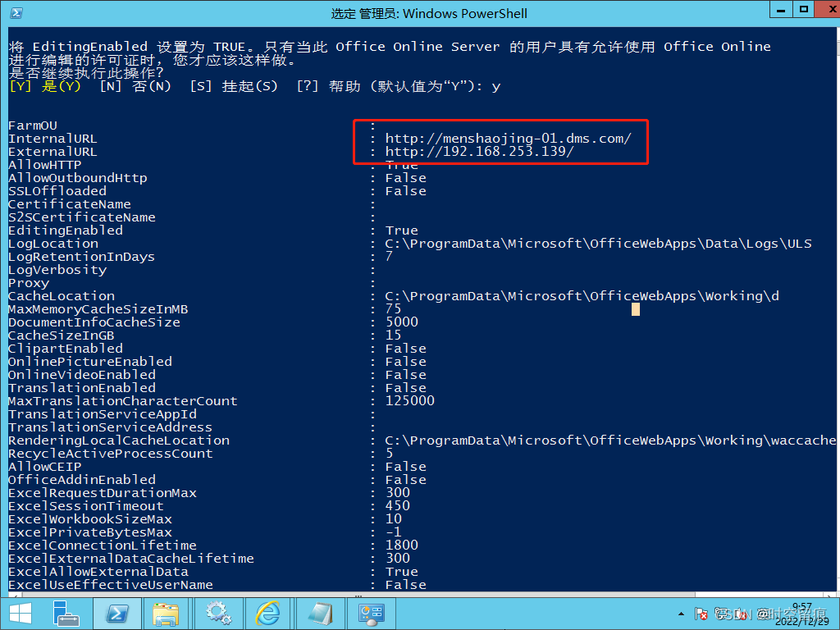Click the display settings icon on the taskbar
Screen dimensions: 840x630
click(x=371, y=614)
